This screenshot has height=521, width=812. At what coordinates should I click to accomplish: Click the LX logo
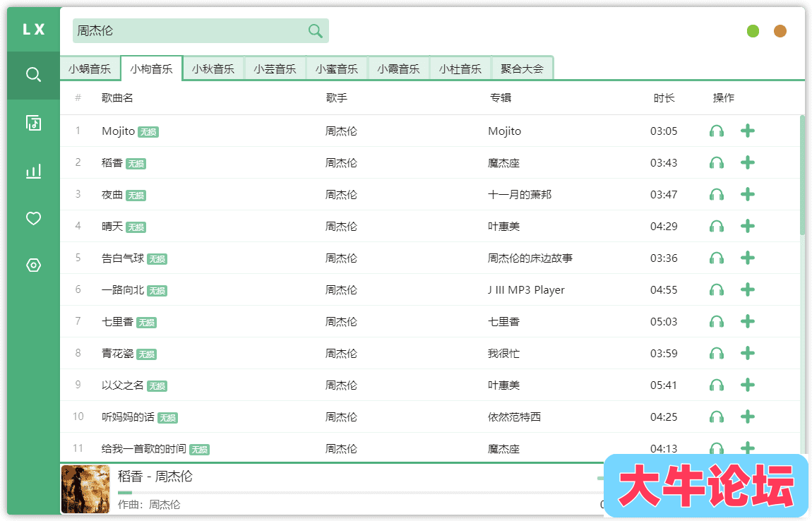pyautogui.click(x=34, y=30)
